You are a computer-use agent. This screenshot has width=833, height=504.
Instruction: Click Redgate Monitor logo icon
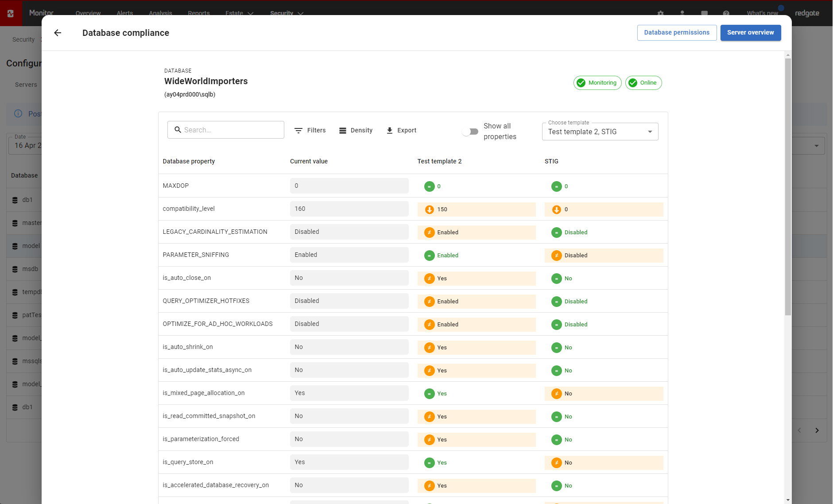coord(11,13)
